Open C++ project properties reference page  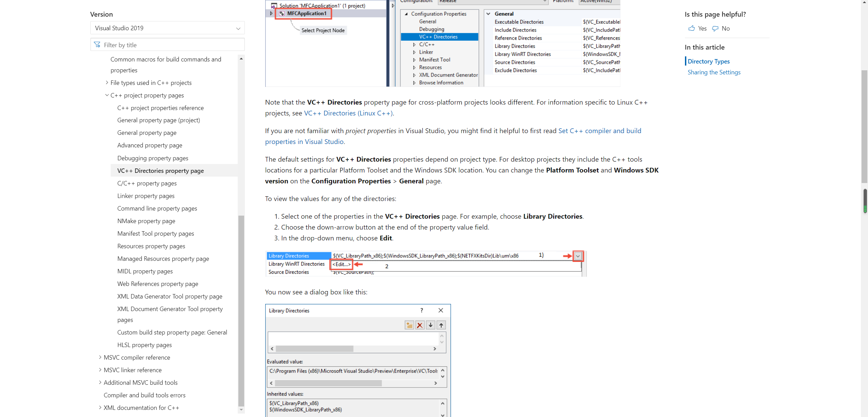(160, 108)
